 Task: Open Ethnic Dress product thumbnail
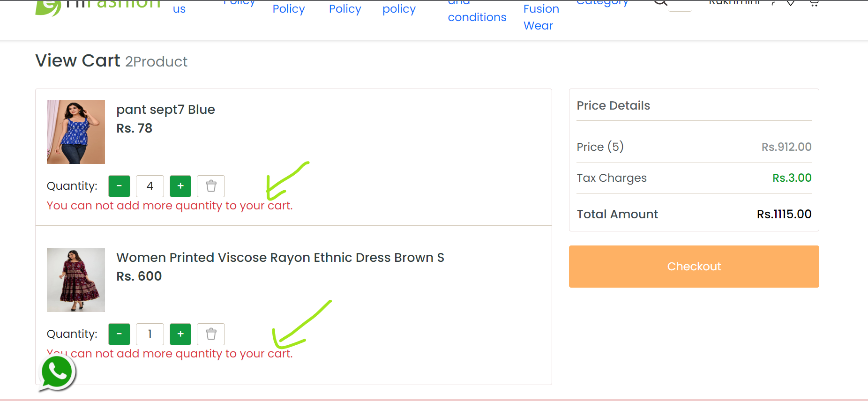coord(76,280)
